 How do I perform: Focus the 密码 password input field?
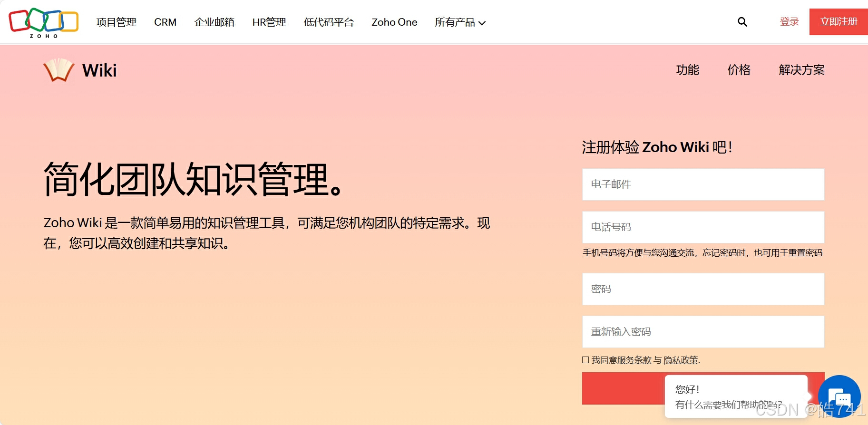pos(703,289)
